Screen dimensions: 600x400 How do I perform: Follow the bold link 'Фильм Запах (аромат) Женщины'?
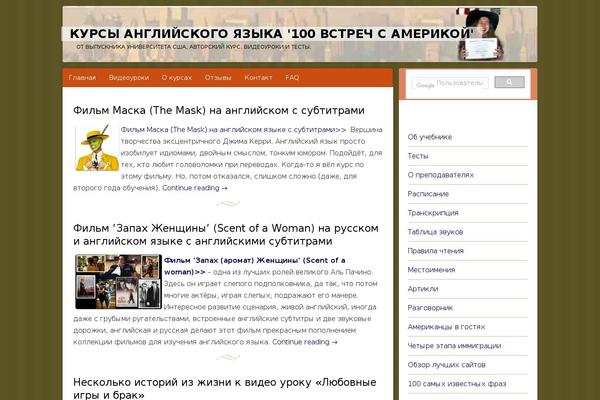point(254,266)
